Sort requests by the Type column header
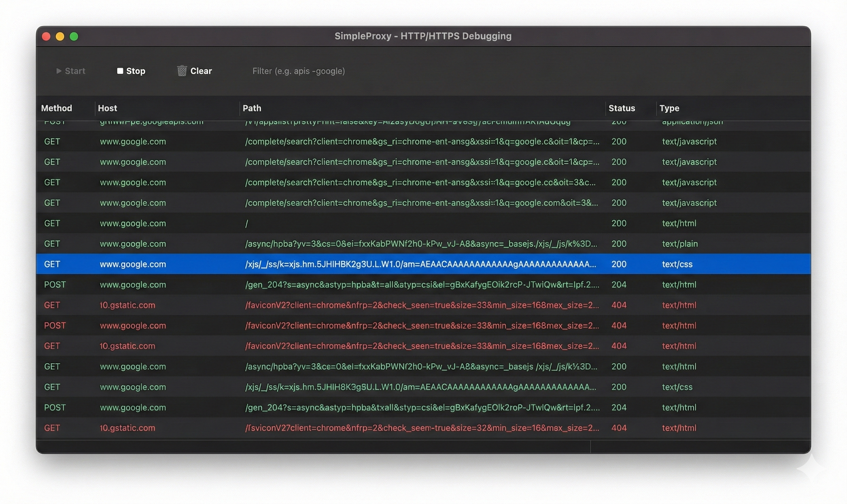Screen dimensions: 847x504 click(670, 108)
